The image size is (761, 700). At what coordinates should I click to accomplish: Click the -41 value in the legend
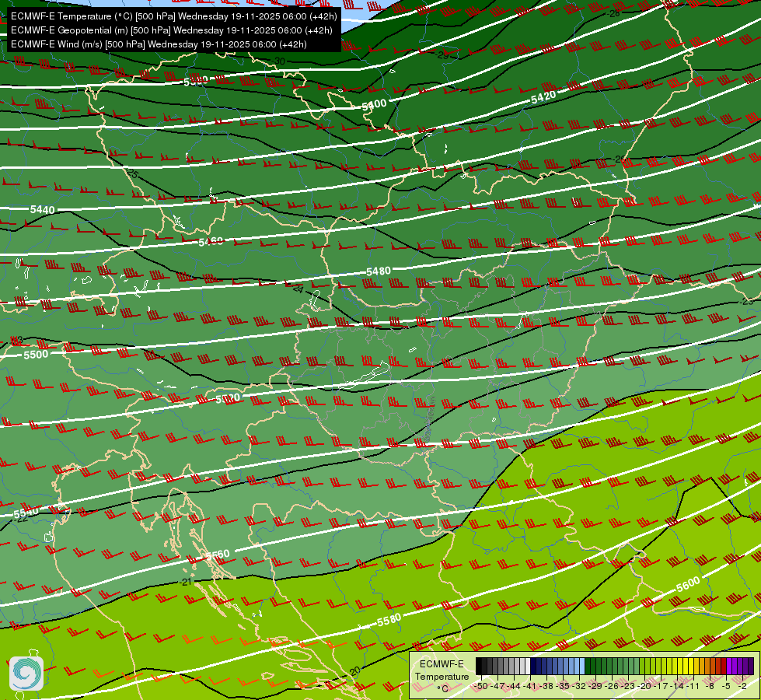(x=530, y=686)
